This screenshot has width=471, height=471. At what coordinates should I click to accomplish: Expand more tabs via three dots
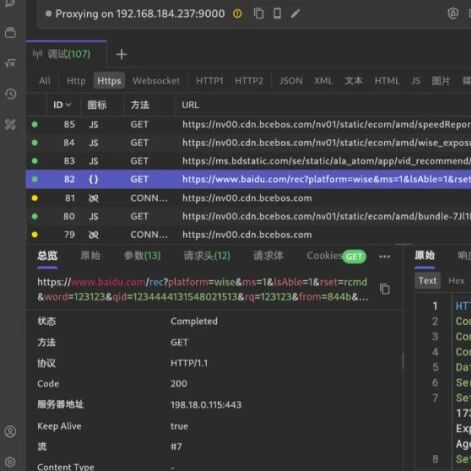(384, 257)
